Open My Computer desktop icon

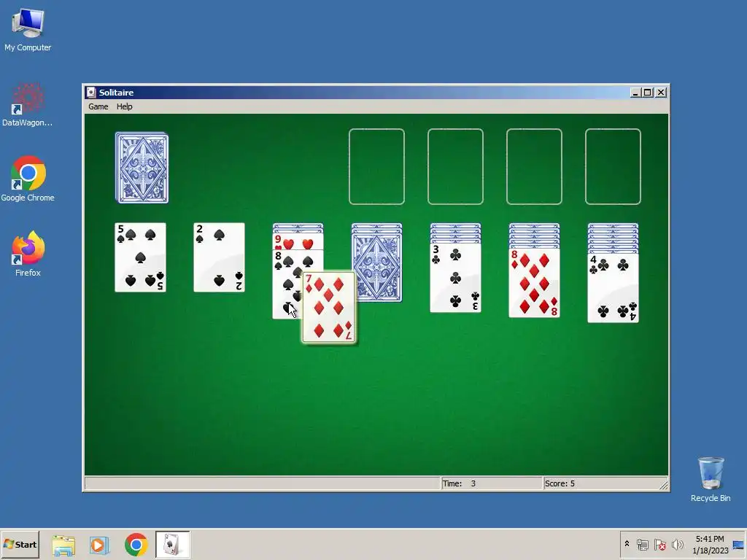click(28, 29)
